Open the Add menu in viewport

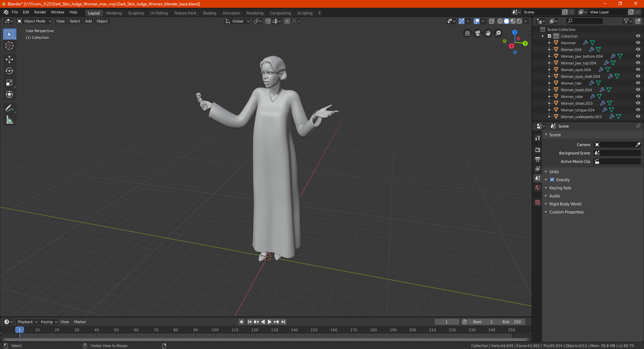pyautogui.click(x=89, y=21)
